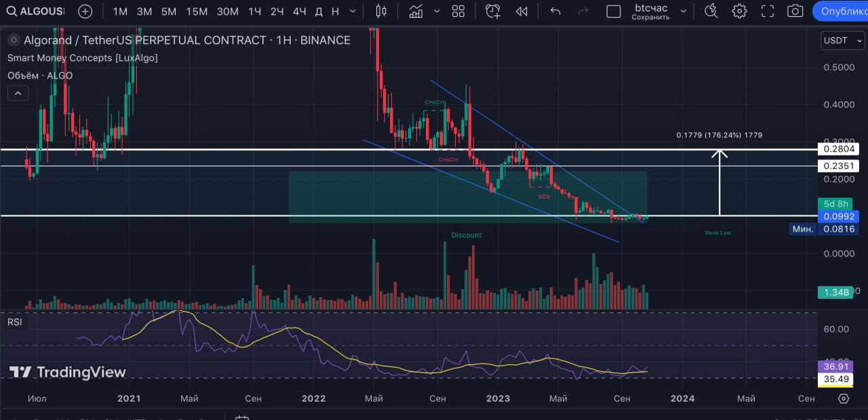Click the Algorand / TetherUS chart title

[187, 41]
